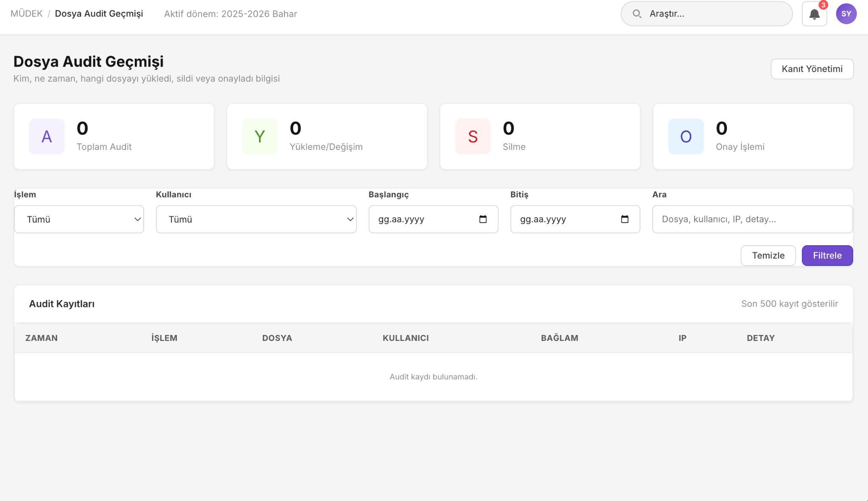Click the MÜDEK breadcrumb link
The width and height of the screenshot is (868, 501).
[x=26, y=14]
